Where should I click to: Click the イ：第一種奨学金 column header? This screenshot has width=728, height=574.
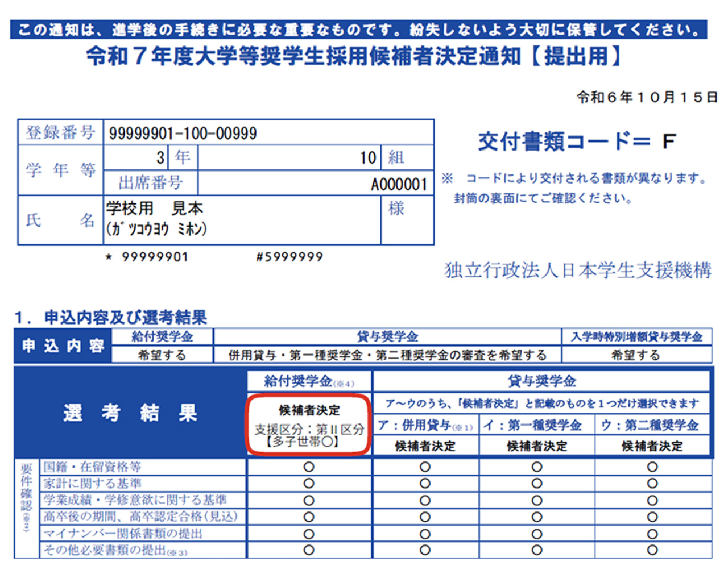coord(537,425)
